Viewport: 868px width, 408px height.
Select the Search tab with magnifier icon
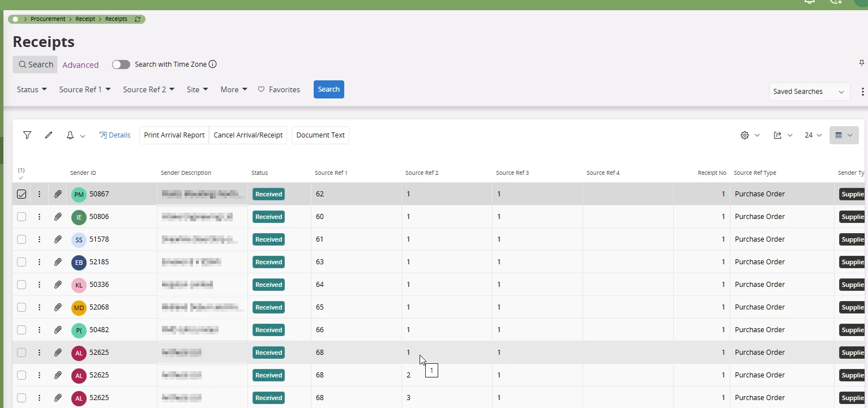click(x=35, y=65)
